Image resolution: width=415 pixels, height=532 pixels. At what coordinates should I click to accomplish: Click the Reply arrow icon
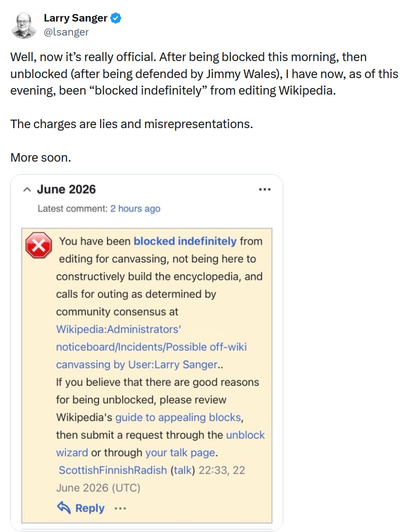(64, 507)
